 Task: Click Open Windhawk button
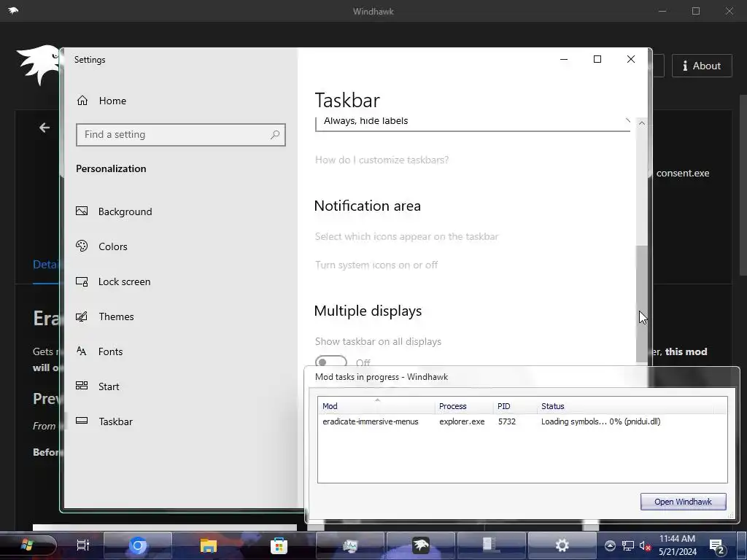pos(683,502)
